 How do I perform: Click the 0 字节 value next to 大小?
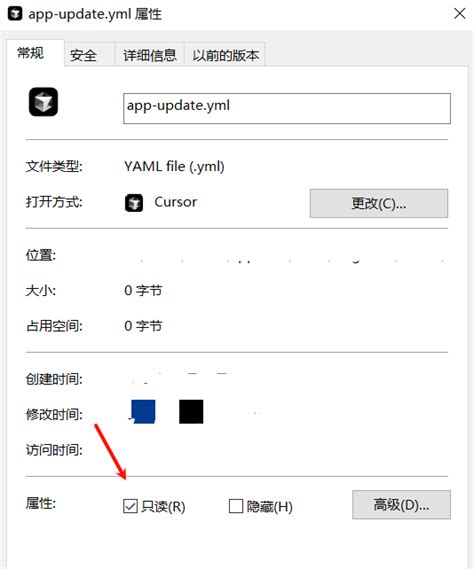[x=143, y=290]
